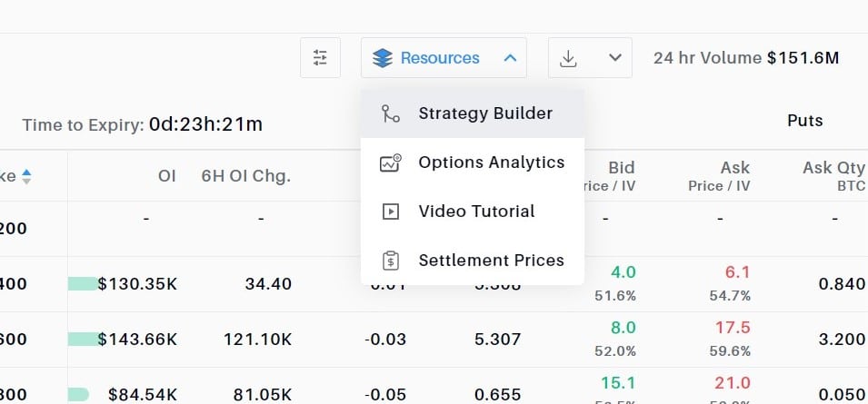The width and height of the screenshot is (868, 404).
Task: Open Options Analytics menu entry
Action: [491, 163]
